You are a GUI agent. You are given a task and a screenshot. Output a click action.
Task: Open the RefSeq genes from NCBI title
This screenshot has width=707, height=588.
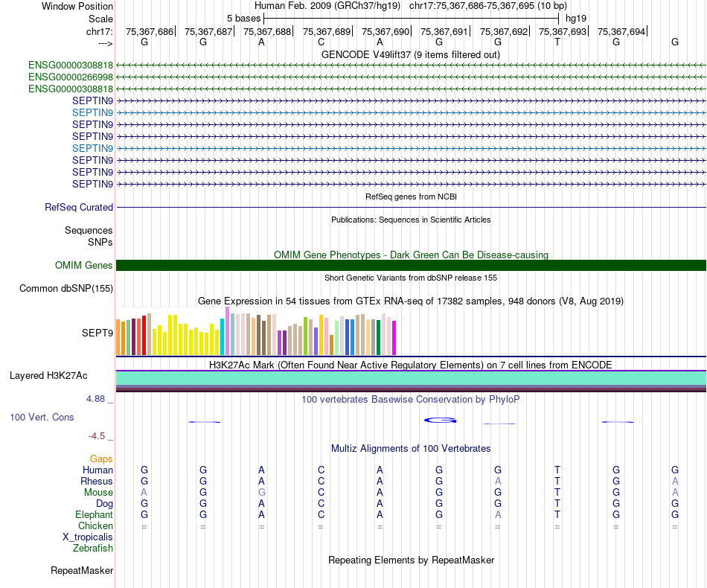click(x=411, y=196)
